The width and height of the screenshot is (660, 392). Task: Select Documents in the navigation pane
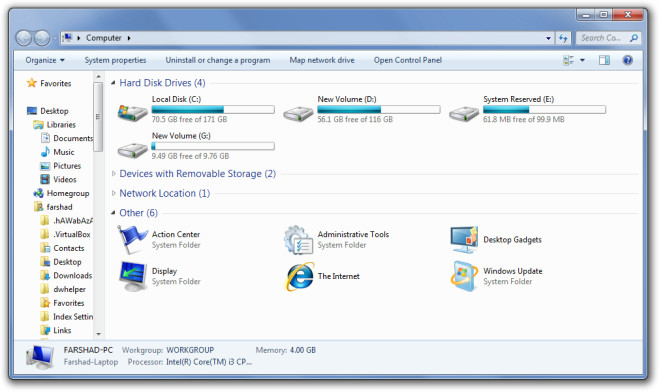pos(72,139)
